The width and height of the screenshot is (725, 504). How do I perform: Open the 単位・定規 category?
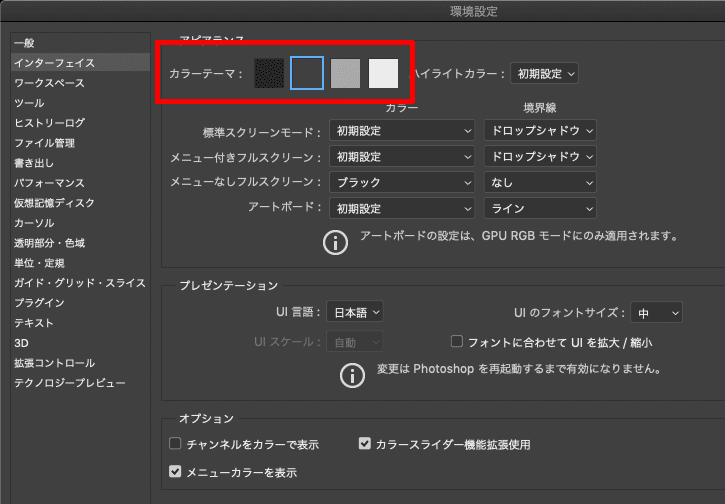80,263
